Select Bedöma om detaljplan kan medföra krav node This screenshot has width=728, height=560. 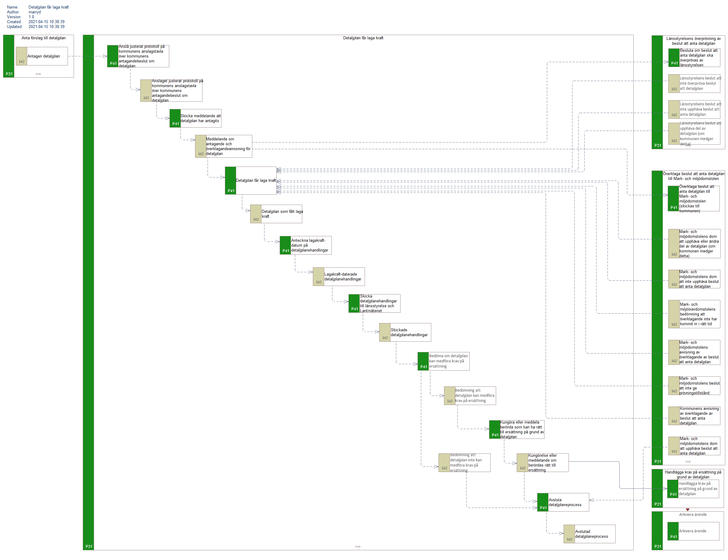pyautogui.click(x=449, y=361)
